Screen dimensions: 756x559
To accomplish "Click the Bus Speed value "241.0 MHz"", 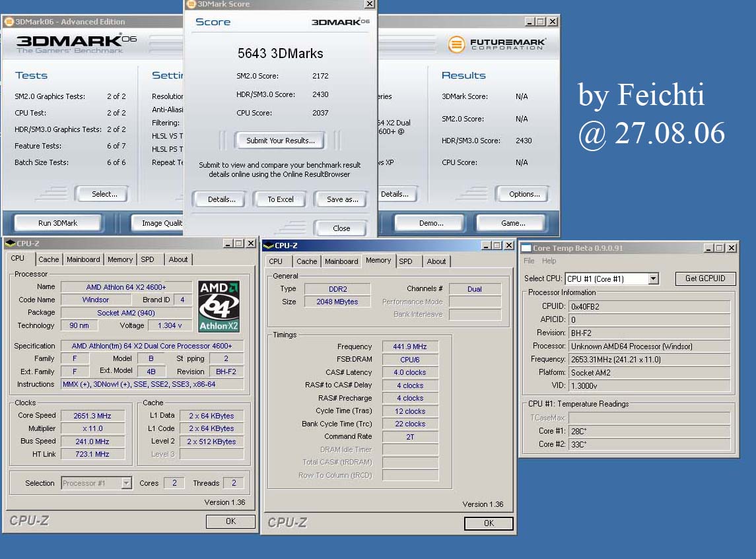I will click(92, 442).
